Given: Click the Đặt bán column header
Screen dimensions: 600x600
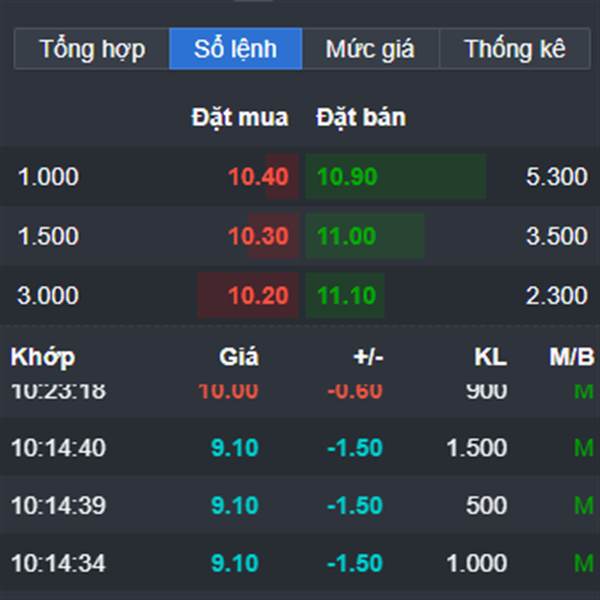Looking at the screenshot, I should tap(361, 118).
